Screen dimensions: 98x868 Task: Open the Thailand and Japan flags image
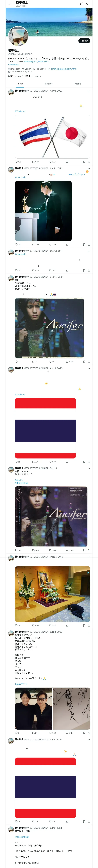tap(52, 136)
